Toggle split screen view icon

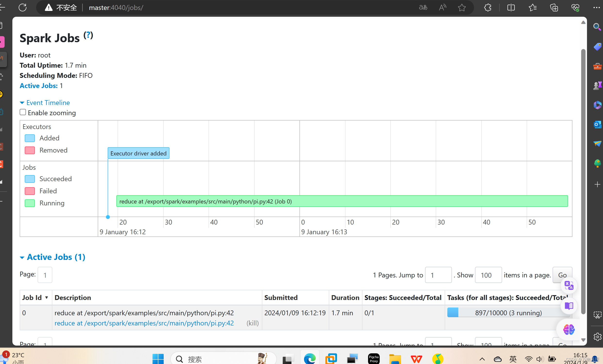coord(511,7)
